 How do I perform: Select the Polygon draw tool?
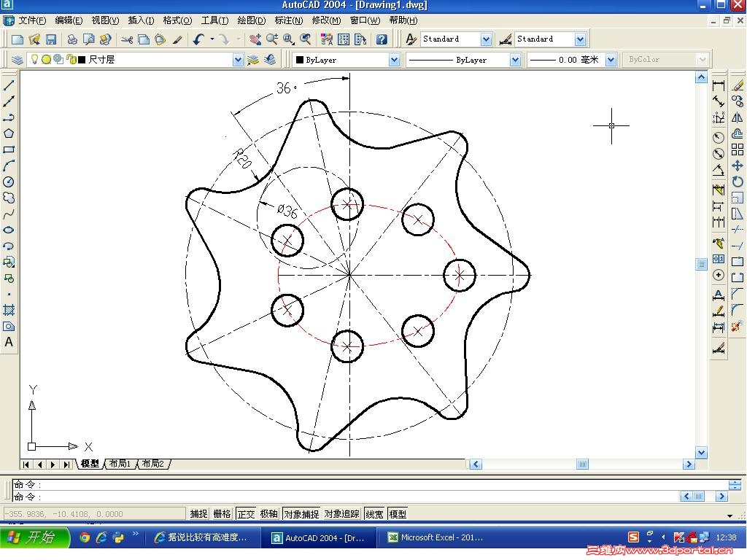click(9, 133)
